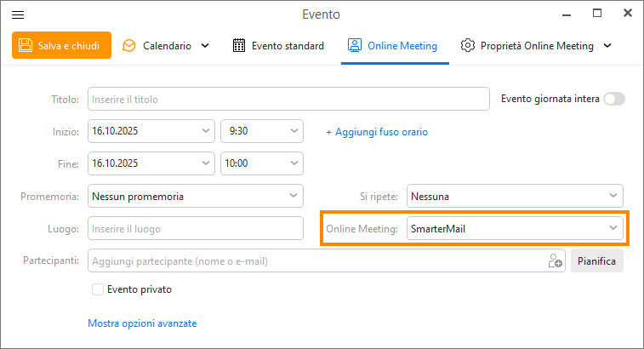Open the hamburger menu icon

pyautogui.click(x=17, y=14)
